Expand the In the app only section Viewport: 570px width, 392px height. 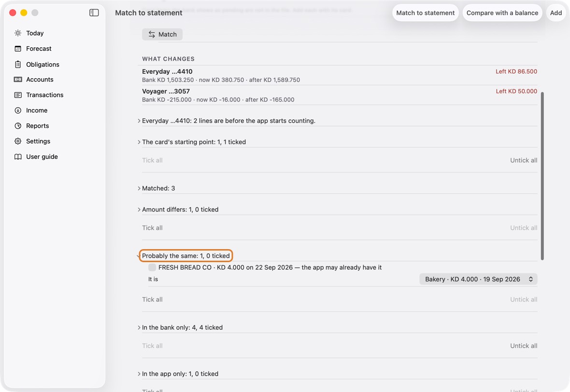139,374
